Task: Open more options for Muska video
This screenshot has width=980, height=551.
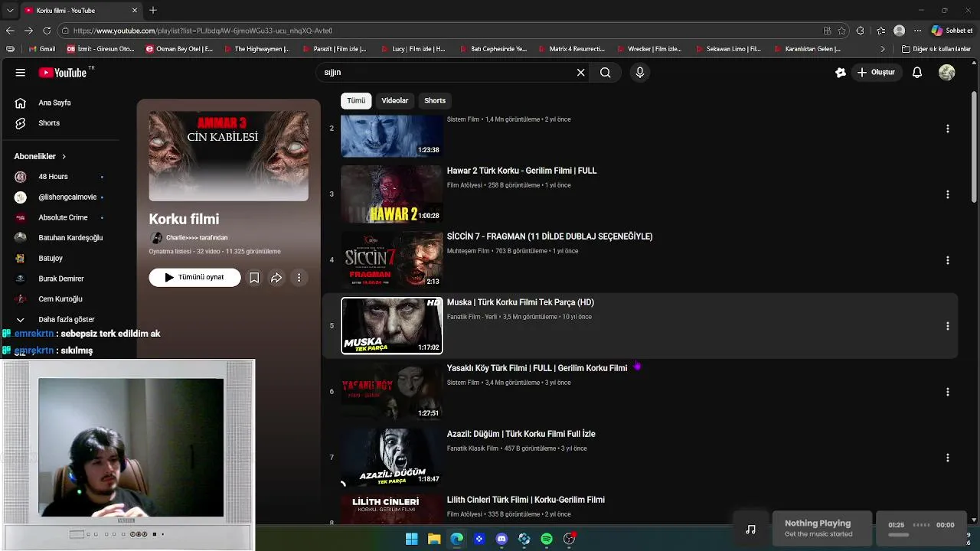Action: coord(947,326)
